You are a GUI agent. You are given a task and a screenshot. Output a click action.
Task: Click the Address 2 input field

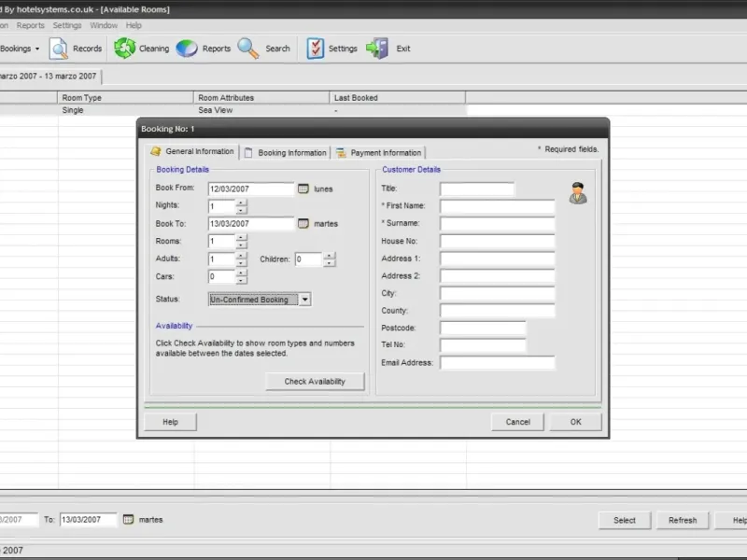498,275
